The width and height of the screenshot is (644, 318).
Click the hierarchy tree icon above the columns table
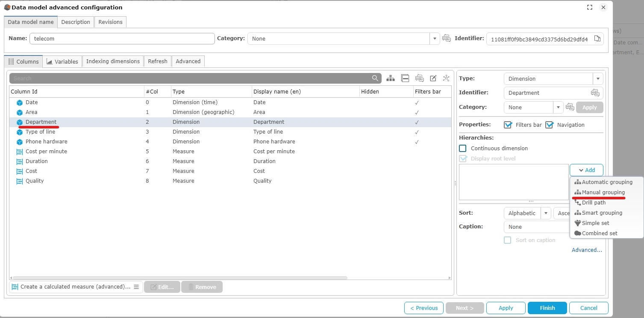click(x=390, y=78)
